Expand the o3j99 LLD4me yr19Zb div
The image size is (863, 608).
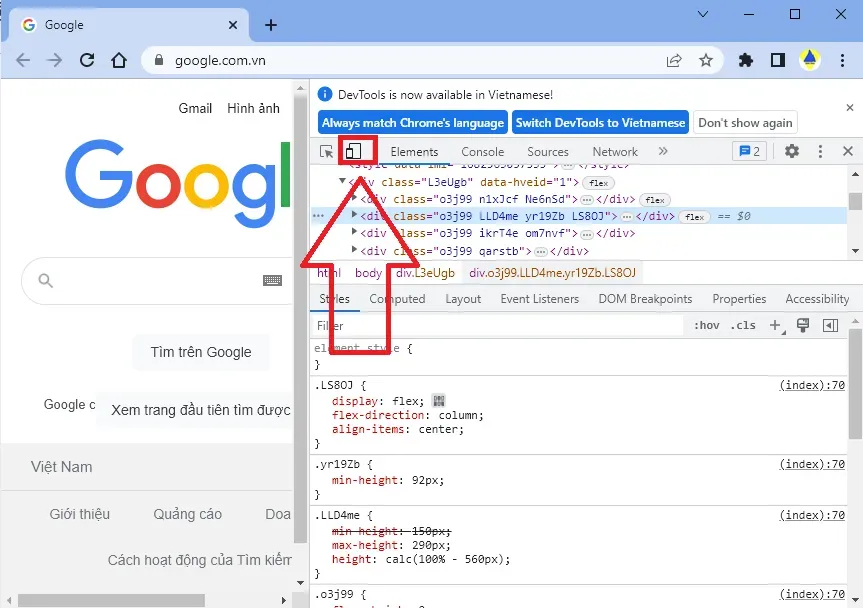[354, 215]
